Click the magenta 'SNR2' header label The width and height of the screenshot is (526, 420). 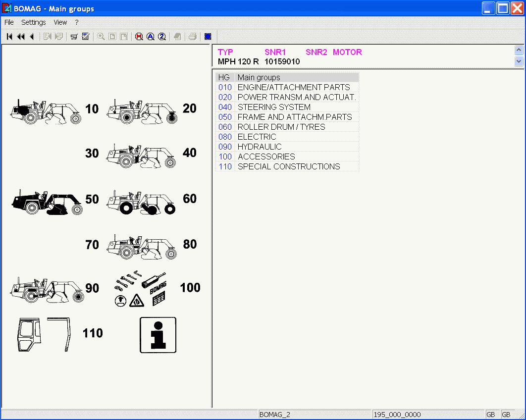point(316,52)
